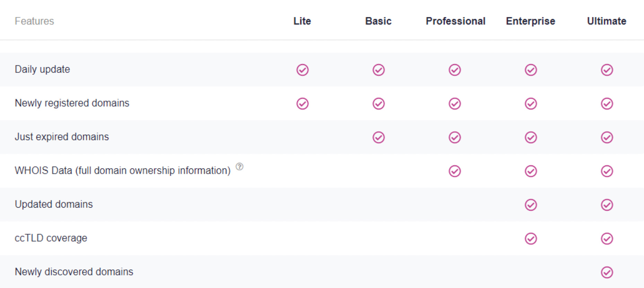
Task: Click Professional checkmark in Daily update row
Action: point(455,70)
